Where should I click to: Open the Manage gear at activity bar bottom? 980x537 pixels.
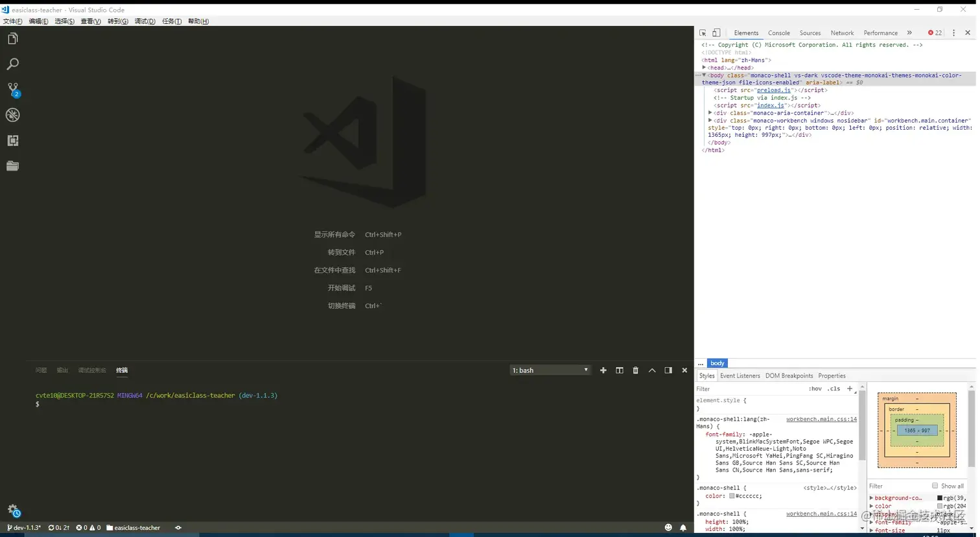(14, 510)
